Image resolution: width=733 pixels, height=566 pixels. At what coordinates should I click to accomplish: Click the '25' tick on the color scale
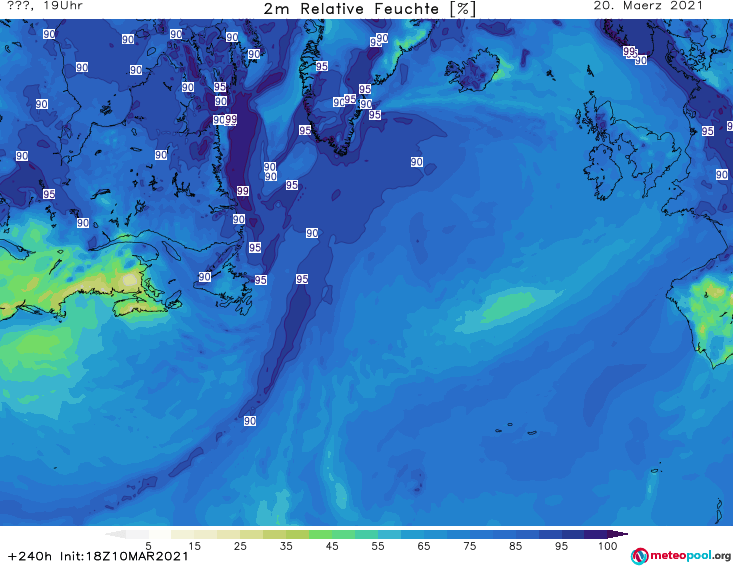[x=240, y=546]
